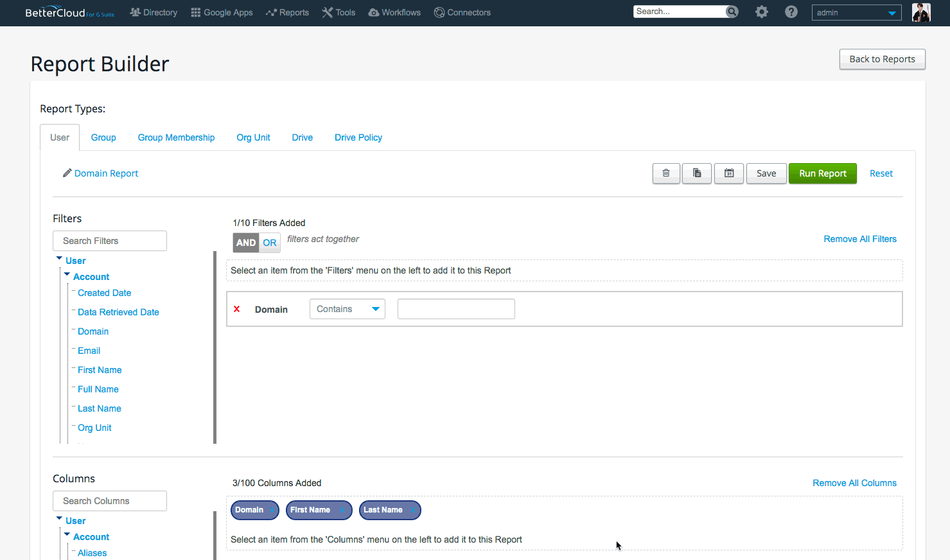Open the Contains operator dropdown
Screen dimensions: 950x560
pyautogui.click(x=347, y=309)
